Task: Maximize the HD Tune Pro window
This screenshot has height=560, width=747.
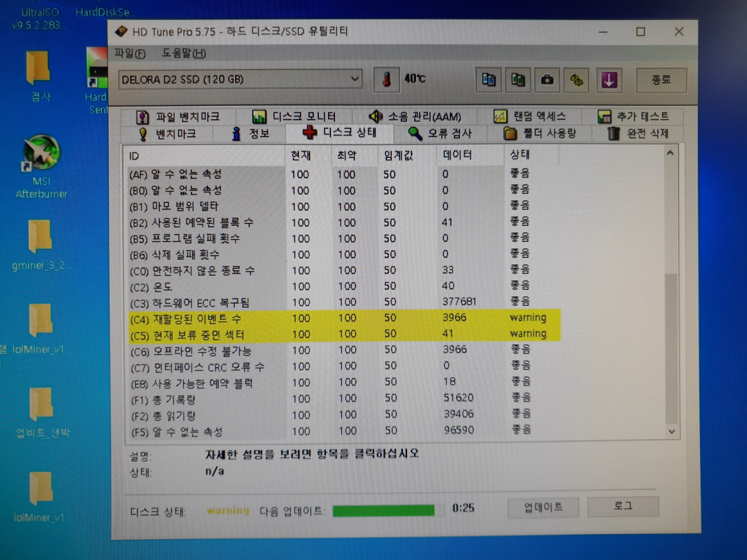Action: coord(641,32)
